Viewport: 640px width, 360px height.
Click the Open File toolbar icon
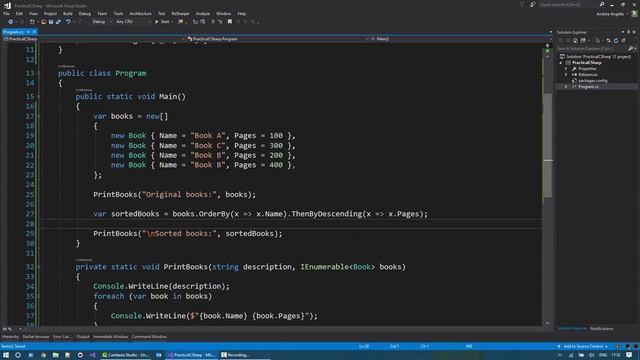[44, 22]
